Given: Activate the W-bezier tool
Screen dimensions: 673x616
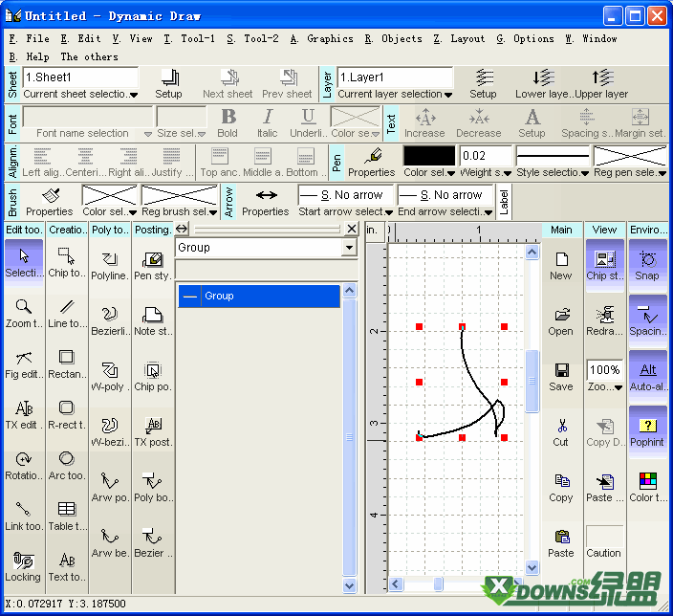Looking at the screenshot, I should 110,432.
